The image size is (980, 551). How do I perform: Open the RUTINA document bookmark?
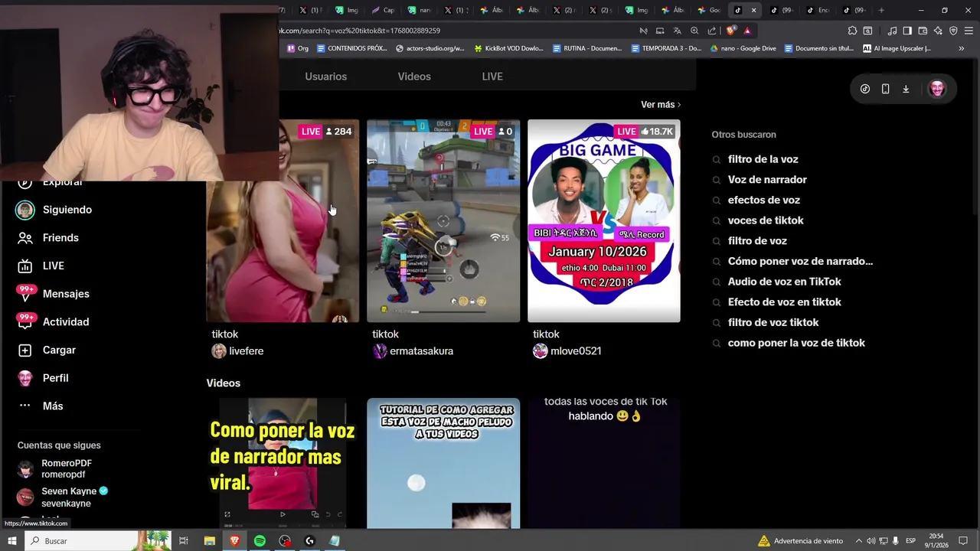pos(586,48)
